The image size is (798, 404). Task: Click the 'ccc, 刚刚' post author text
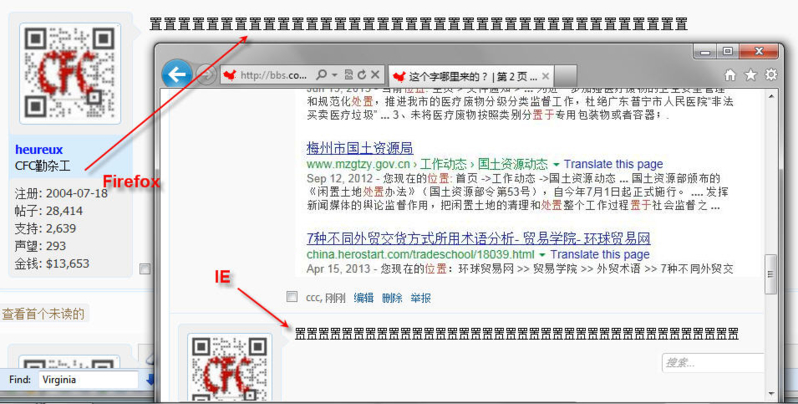coord(326,298)
